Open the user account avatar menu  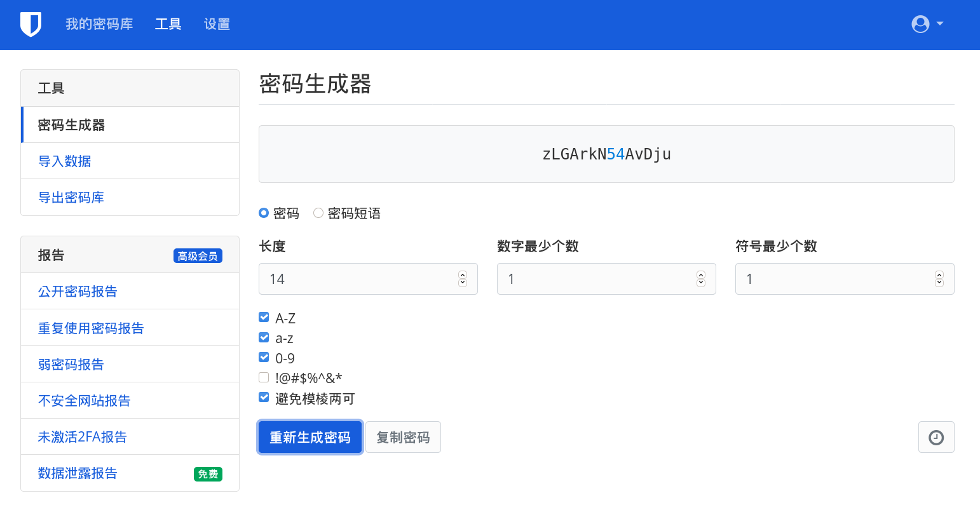click(927, 24)
